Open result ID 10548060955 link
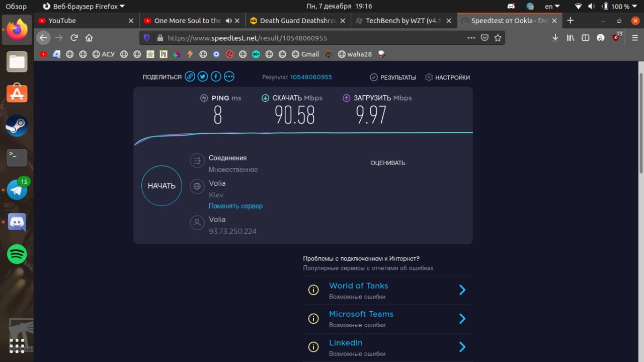Image resolution: width=644 pixels, height=362 pixels. (x=311, y=77)
